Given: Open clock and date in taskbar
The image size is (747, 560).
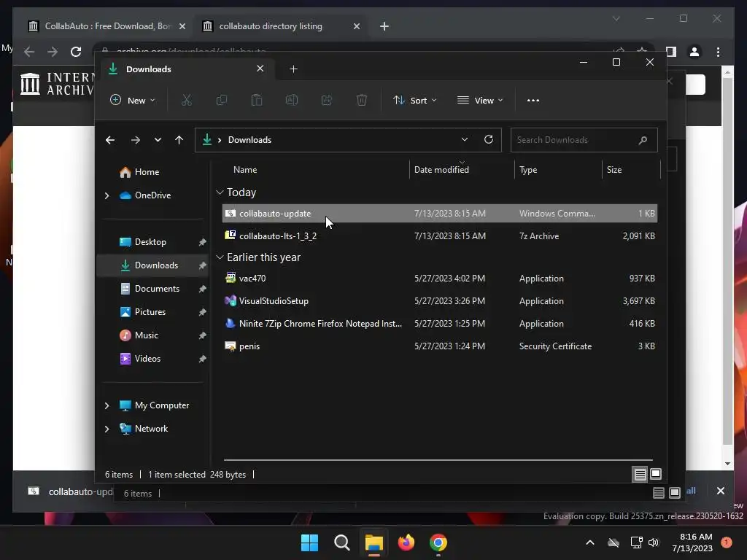Looking at the screenshot, I should point(692,542).
